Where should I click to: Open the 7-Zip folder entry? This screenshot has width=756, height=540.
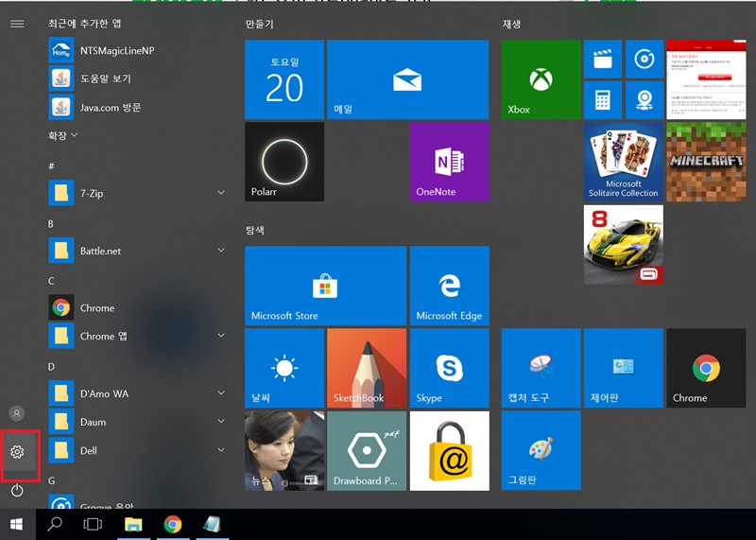click(137, 193)
